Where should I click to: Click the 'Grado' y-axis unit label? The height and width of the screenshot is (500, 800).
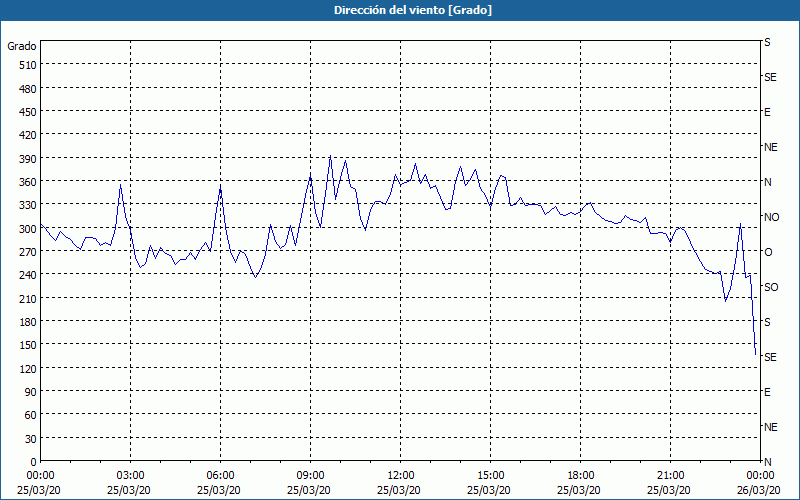tap(22, 46)
